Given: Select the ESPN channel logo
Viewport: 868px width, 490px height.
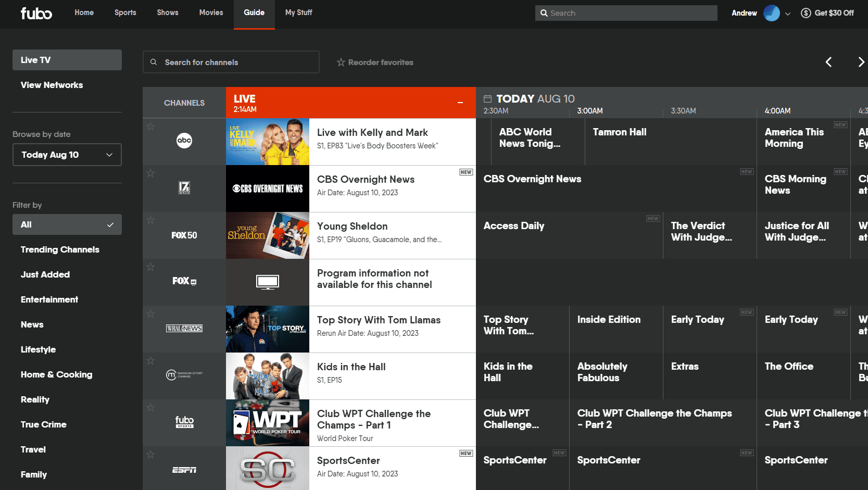Looking at the screenshot, I should pos(184,469).
